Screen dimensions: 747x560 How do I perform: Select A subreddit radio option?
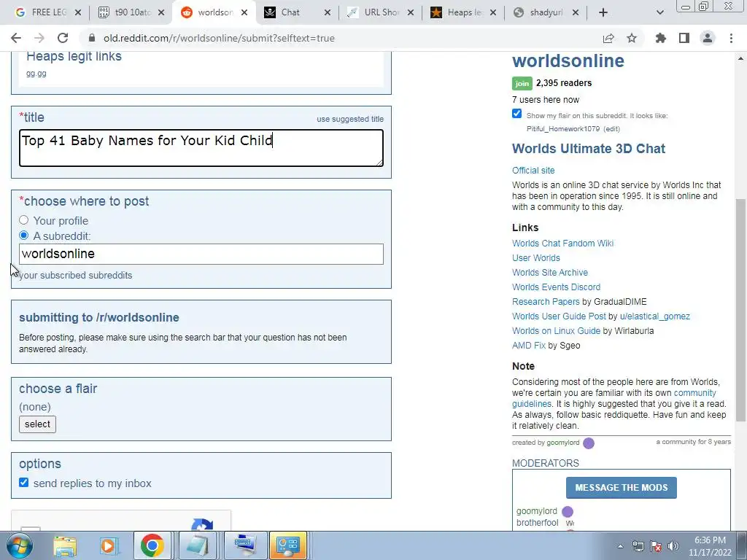click(x=24, y=236)
